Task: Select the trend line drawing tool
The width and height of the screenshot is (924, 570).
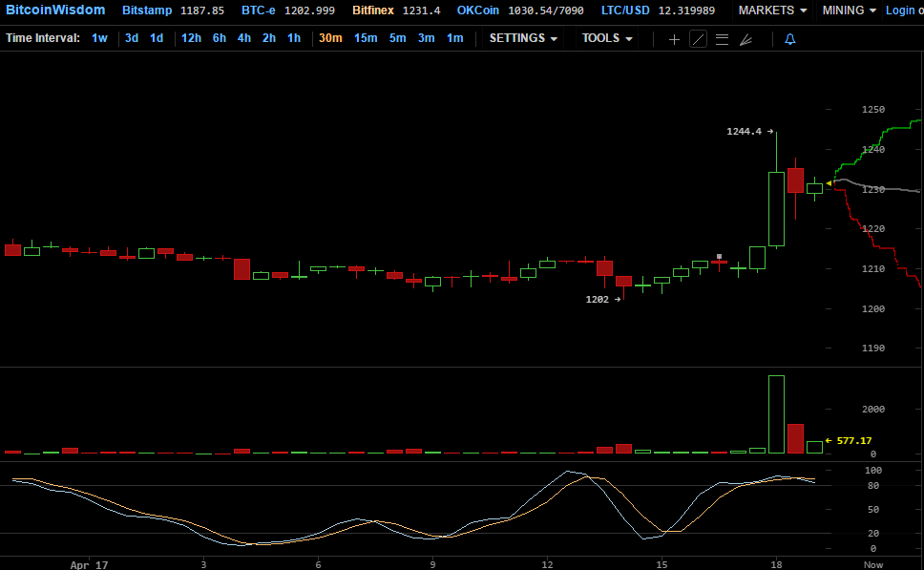Action: [x=698, y=39]
